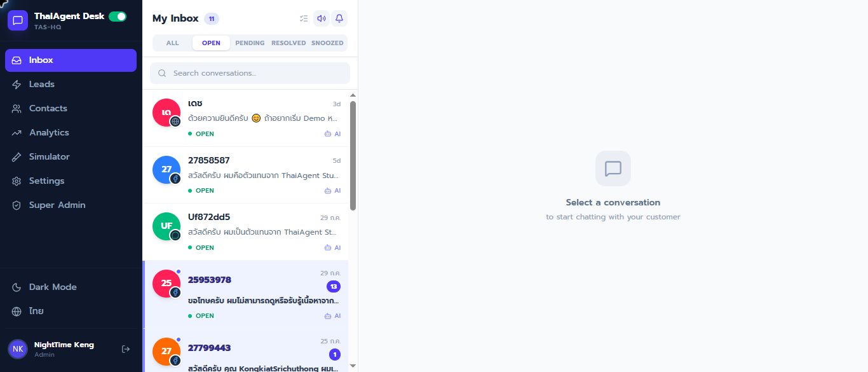Switch to the SNOOZED tab
Screen dimensions: 868x372
pos(327,43)
